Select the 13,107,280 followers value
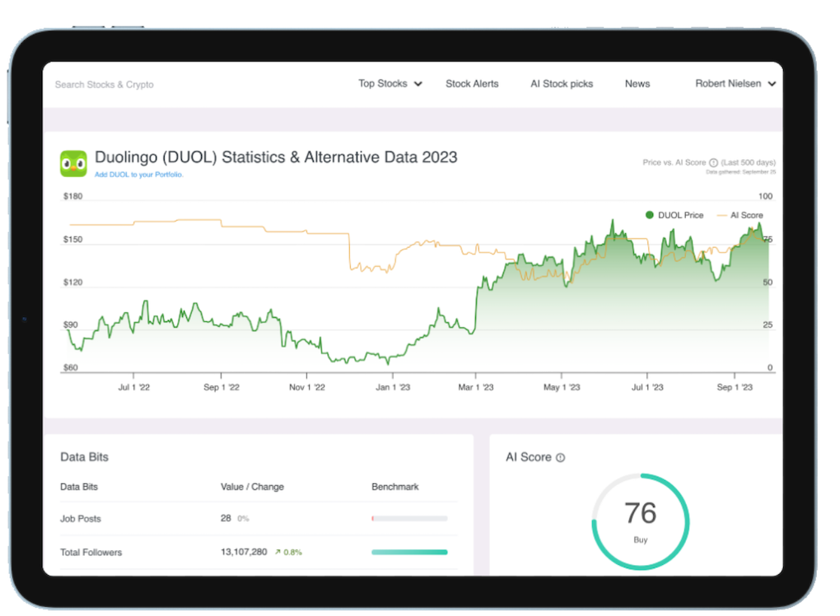The height and width of the screenshot is (616, 840). point(244,552)
